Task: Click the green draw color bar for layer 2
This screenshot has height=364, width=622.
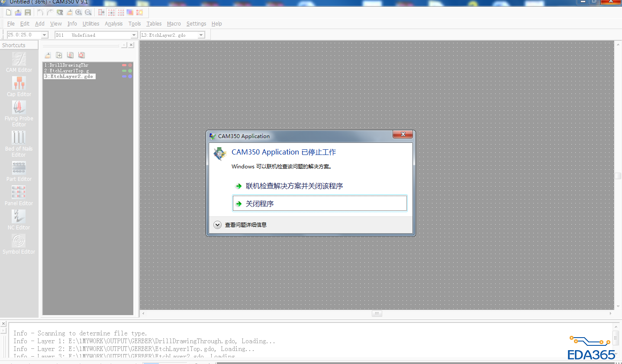Action: (x=124, y=71)
